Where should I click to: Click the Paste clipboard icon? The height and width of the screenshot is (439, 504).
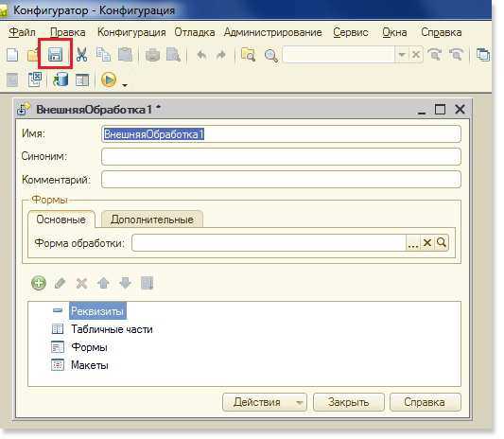[x=125, y=54]
